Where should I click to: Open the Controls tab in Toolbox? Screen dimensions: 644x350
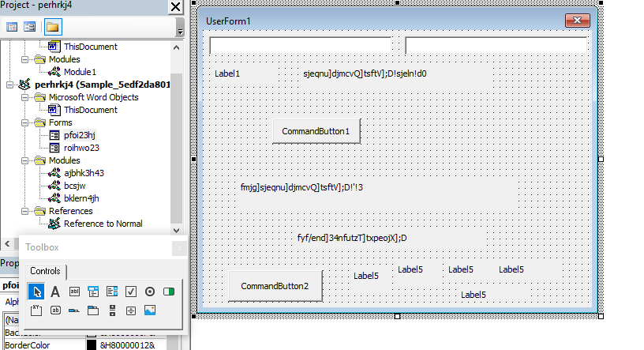point(45,271)
